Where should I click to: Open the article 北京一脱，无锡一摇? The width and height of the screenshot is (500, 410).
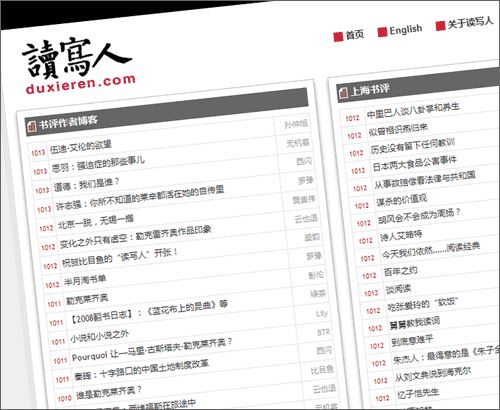click(96, 222)
